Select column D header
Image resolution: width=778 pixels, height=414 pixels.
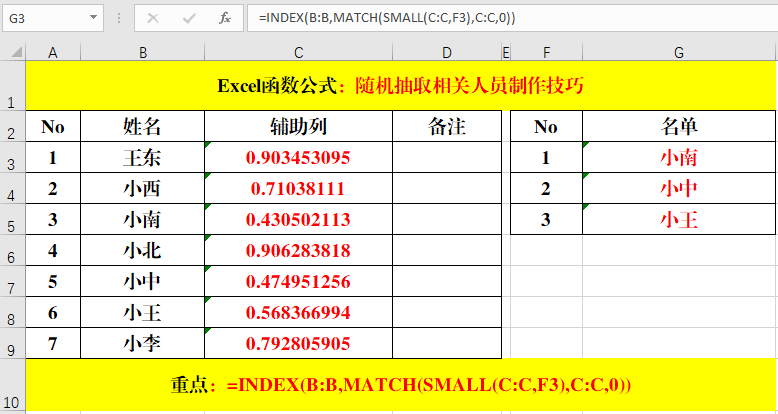447,53
